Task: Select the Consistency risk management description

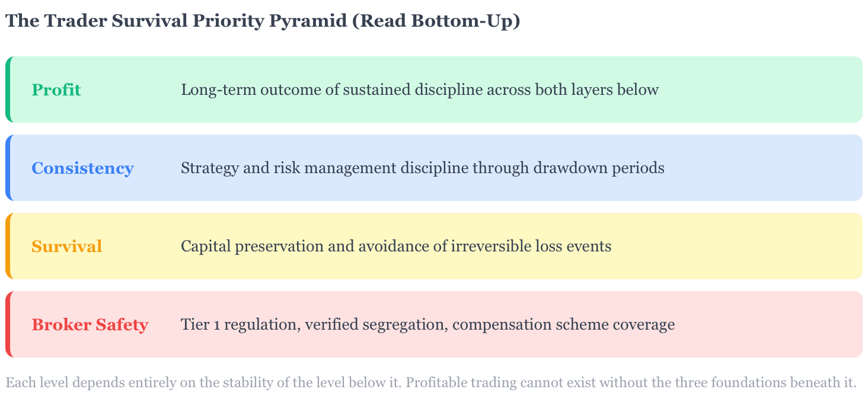Action: 423,168
